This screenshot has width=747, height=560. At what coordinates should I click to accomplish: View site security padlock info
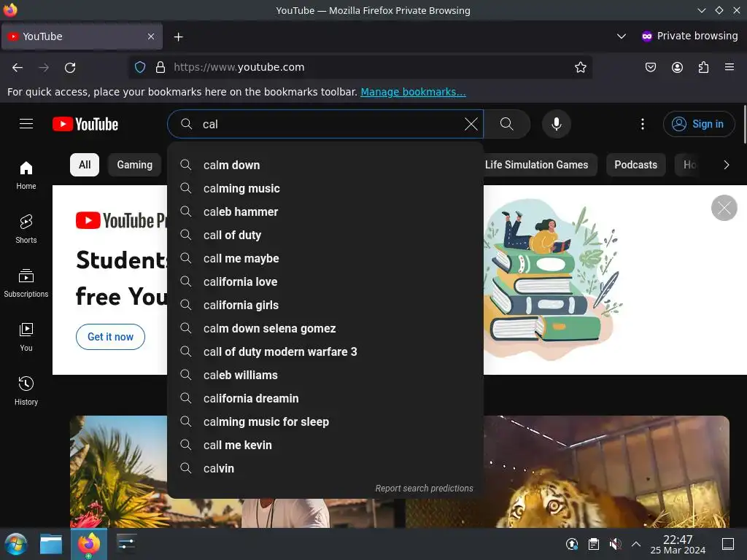click(x=160, y=67)
